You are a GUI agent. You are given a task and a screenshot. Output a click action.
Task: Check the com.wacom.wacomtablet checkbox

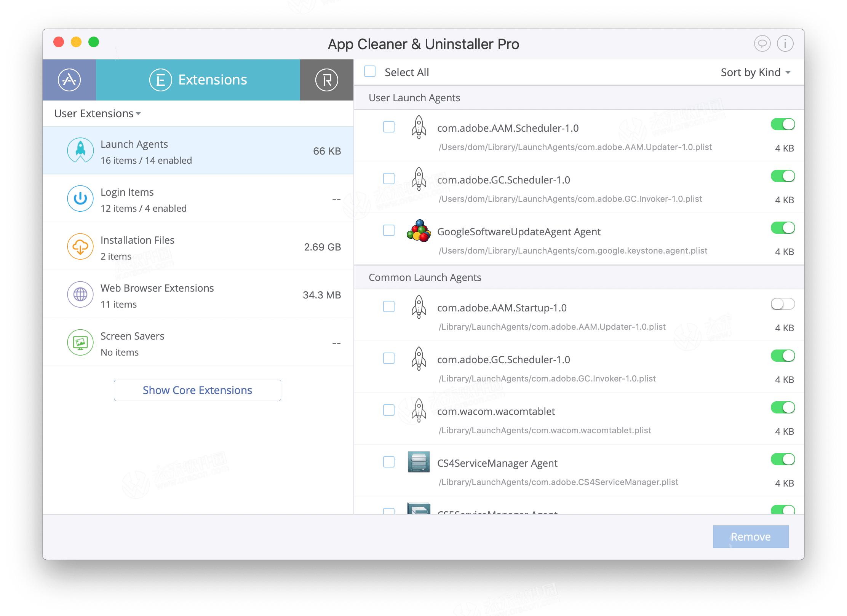click(x=388, y=410)
